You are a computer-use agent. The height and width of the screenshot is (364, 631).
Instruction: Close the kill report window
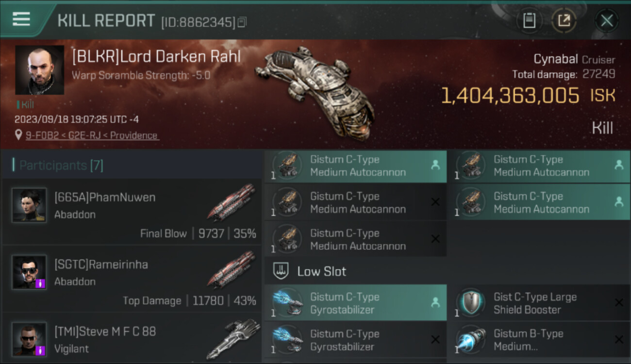coord(606,21)
